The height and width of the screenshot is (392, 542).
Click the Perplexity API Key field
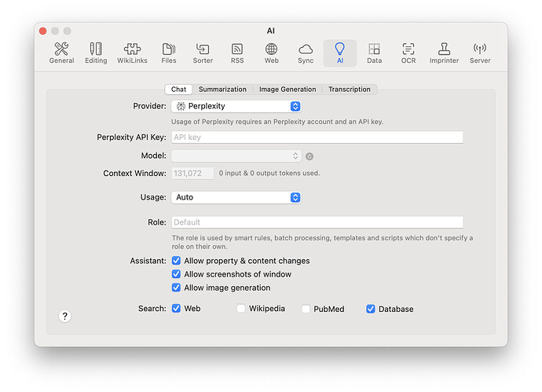click(317, 137)
